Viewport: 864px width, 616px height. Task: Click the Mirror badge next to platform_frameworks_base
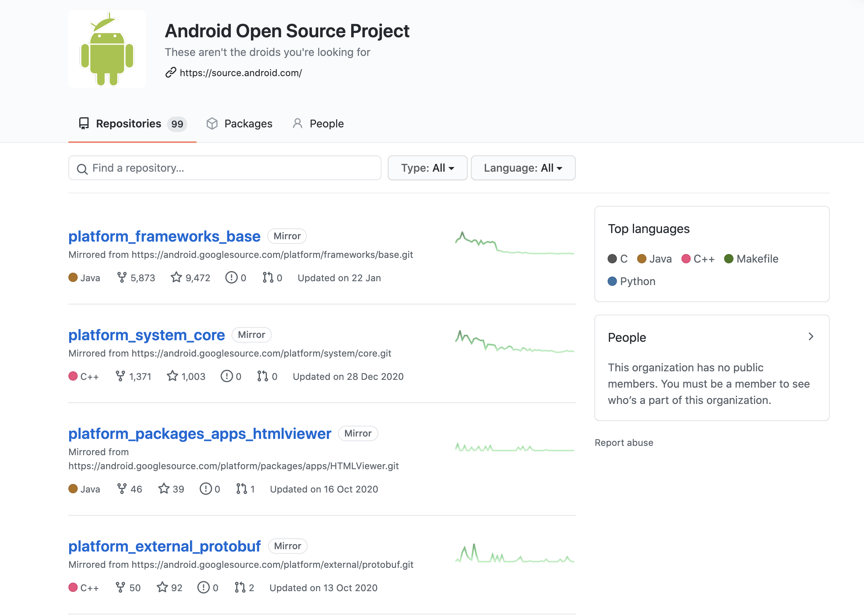(287, 236)
